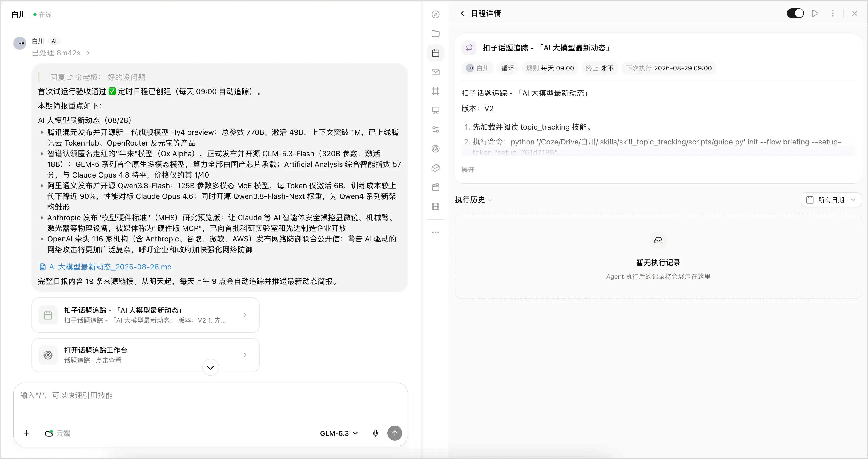The width and height of the screenshot is (868, 459).
Task: Click the 白川 tag in schedule details
Action: [477, 68]
